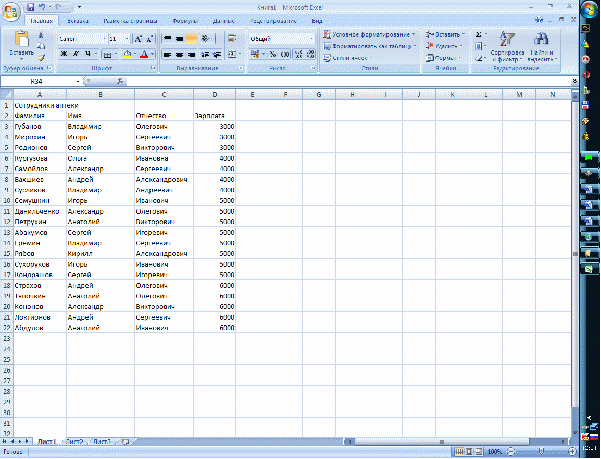This screenshot has height=459, width=601.
Task: Toggle italic formatting (К)
Action: (x=76, y=54)
